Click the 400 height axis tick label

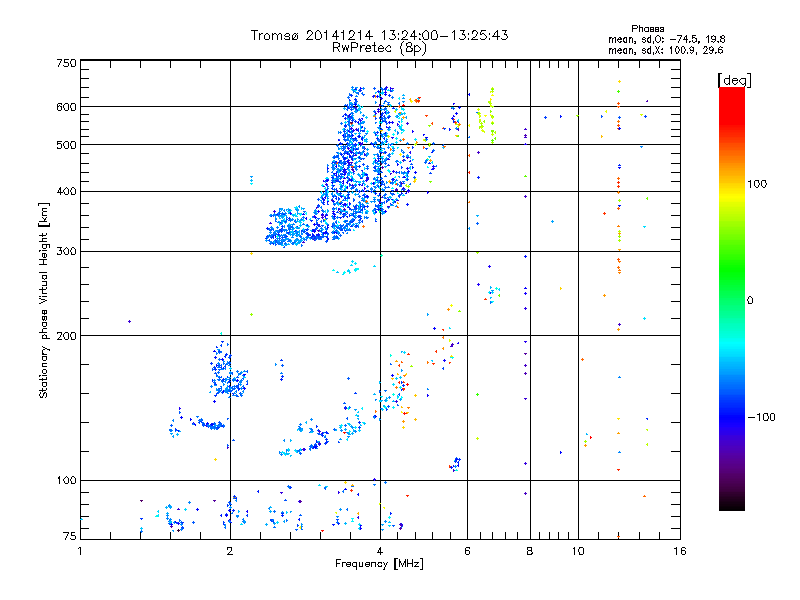click(66, 192)
